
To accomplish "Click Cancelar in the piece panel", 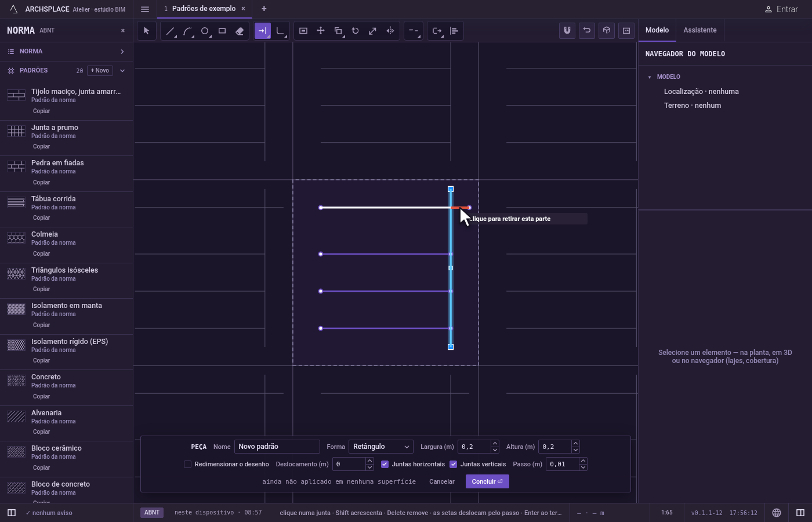I will 442,481.
